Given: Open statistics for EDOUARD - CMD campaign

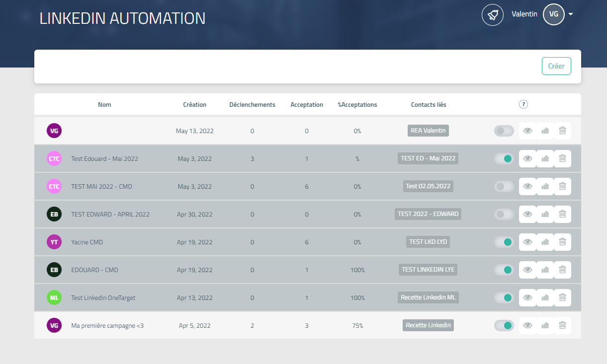Looking at the screenshot, I should pos(545,270).
